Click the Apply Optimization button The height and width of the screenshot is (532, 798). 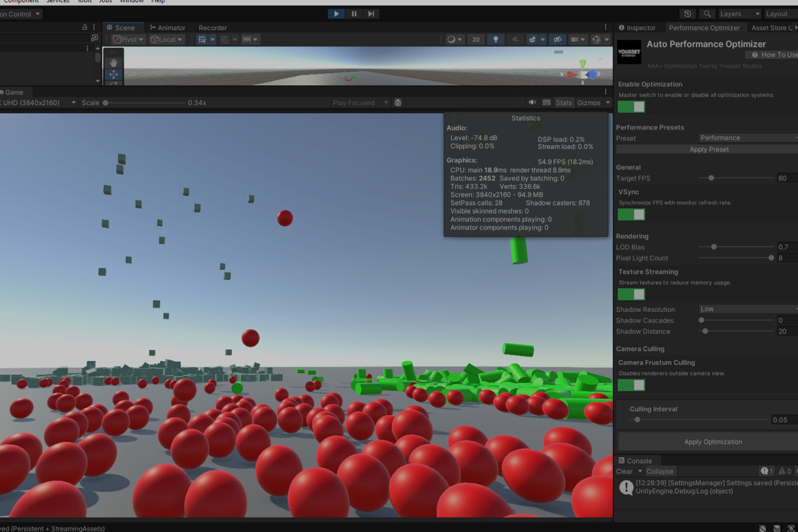pyautogui.click(x=713, y=442)
